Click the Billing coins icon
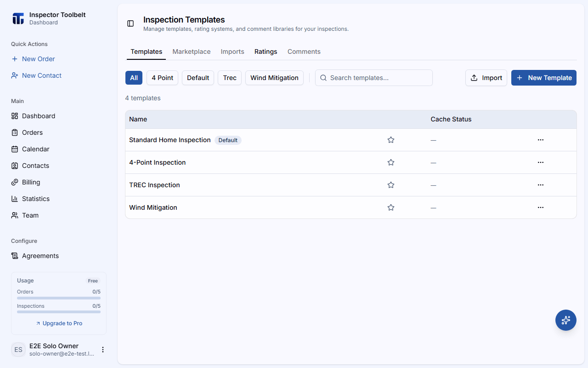Viewport: 588px width, 368px height. pos(15,182)
